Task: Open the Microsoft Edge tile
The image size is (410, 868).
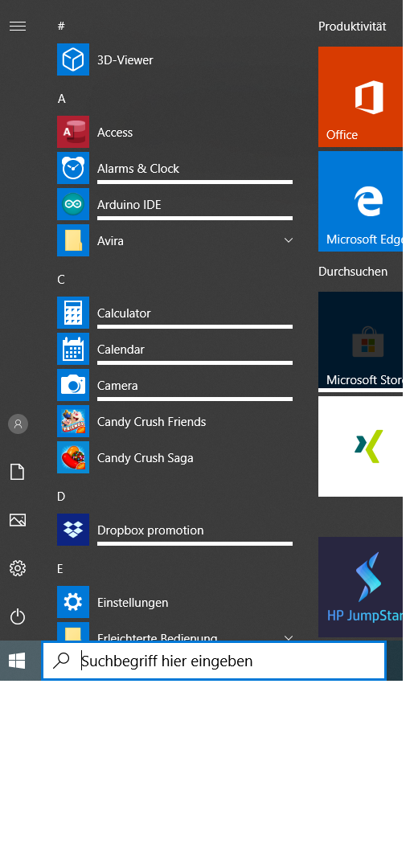Action: pos(360,202)
